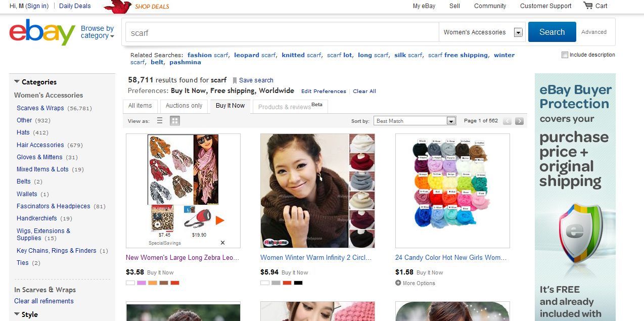Open Customer Support

(545, 6)
